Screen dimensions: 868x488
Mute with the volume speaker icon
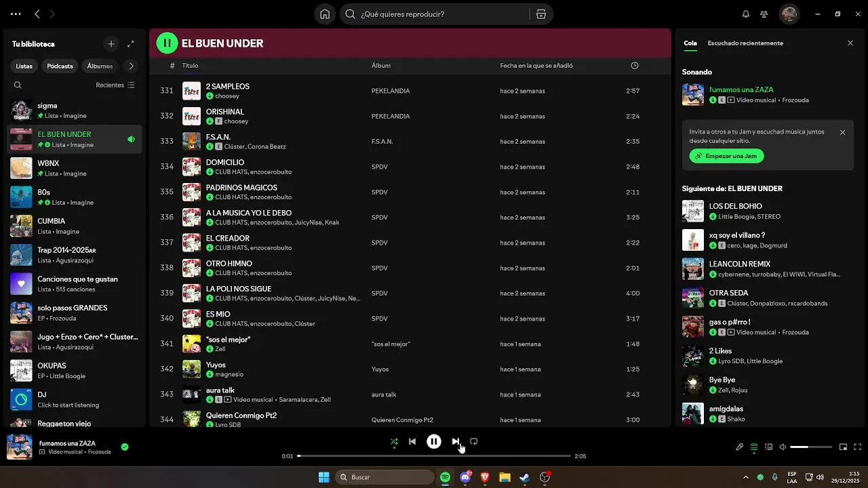(783, 447)
